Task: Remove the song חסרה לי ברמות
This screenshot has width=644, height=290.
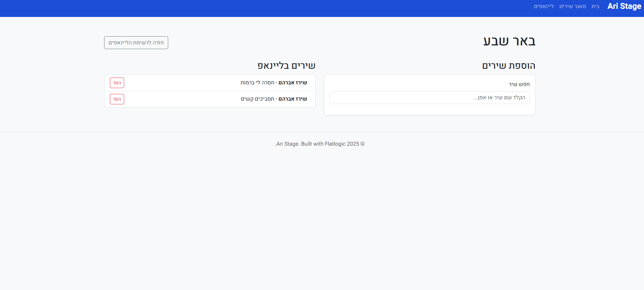Action: pyautogui.click(x=117, y=83)
